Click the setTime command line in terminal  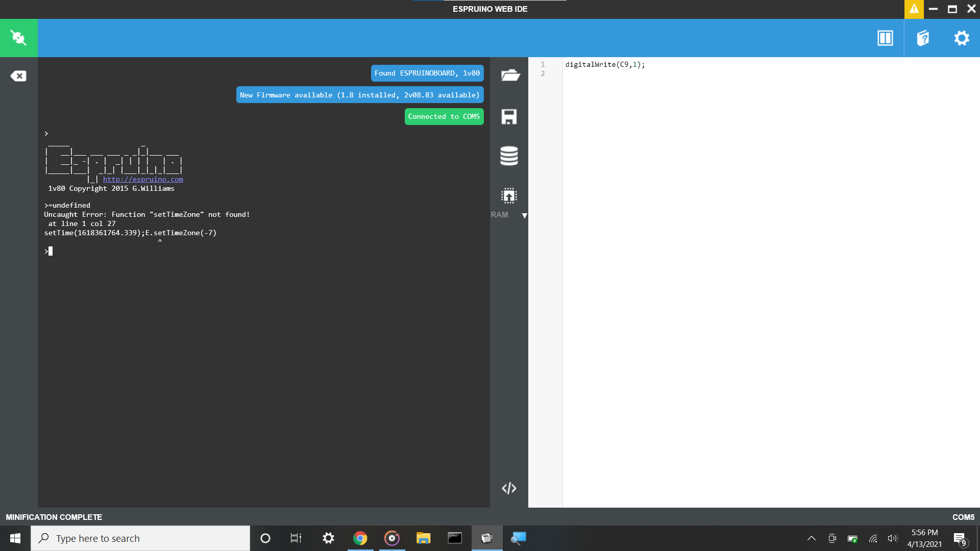(130, 233)
